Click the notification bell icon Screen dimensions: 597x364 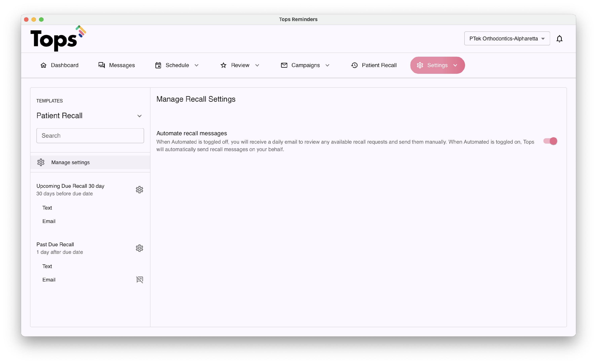tap(559, 39)
